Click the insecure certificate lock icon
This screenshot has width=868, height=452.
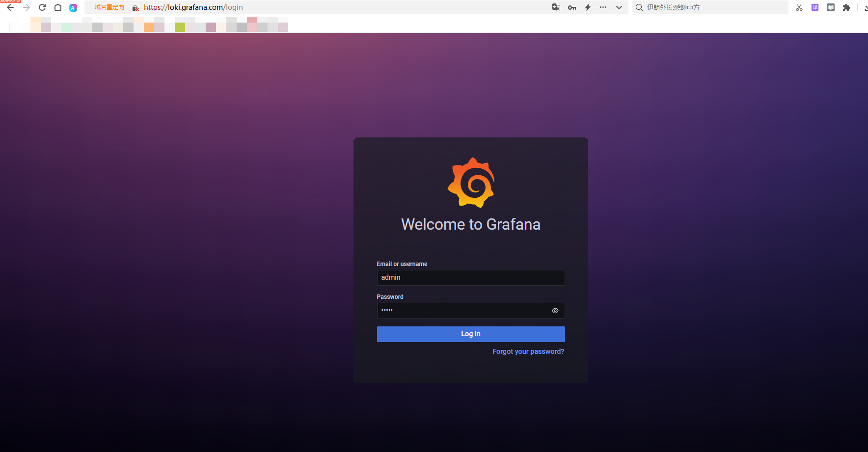tap(136, 8)
